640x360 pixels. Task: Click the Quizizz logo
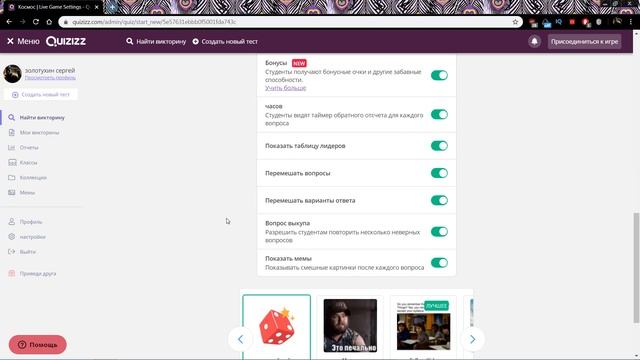click(x=66, y=41)
